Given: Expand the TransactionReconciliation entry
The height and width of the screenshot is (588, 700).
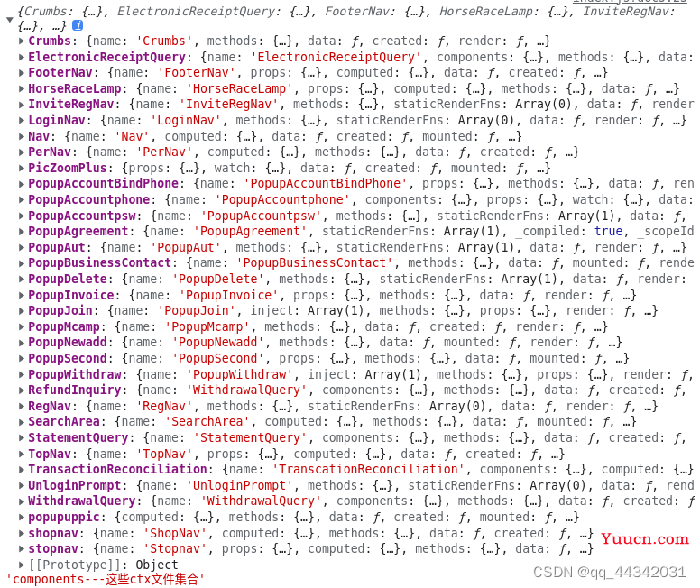Looking at the screenshot, I should point(22,470).
